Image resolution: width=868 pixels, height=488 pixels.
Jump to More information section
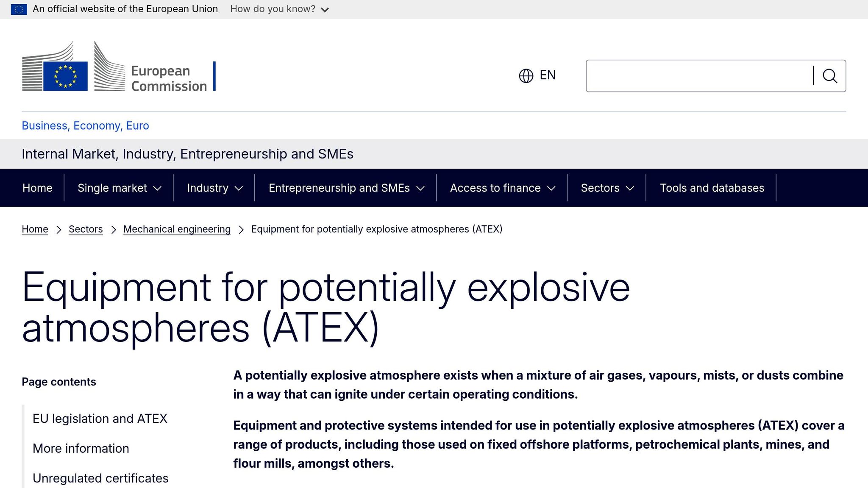tap(81, 448)
